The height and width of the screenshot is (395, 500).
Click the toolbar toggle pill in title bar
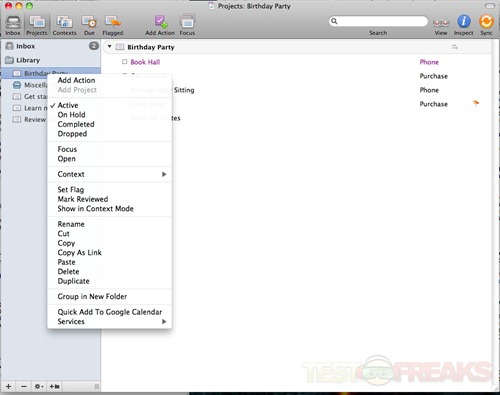click(x=490, y=6)
